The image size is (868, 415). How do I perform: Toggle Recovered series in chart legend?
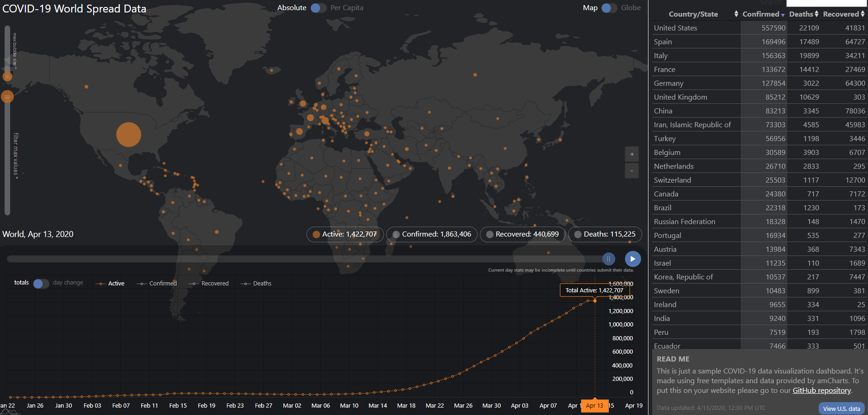209,284
